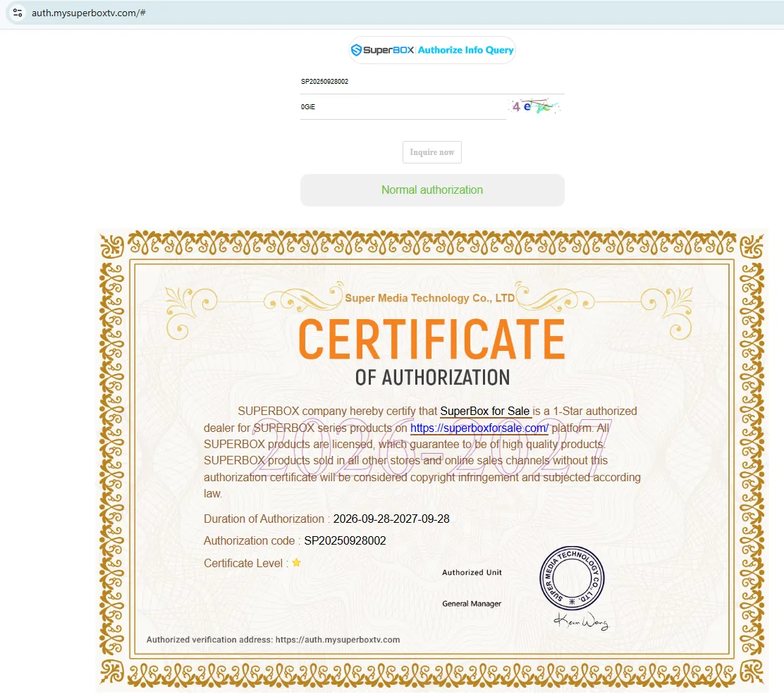Click the Authorized Unit label
Viewport: 784px width, 694px height.
pos(472,573)
